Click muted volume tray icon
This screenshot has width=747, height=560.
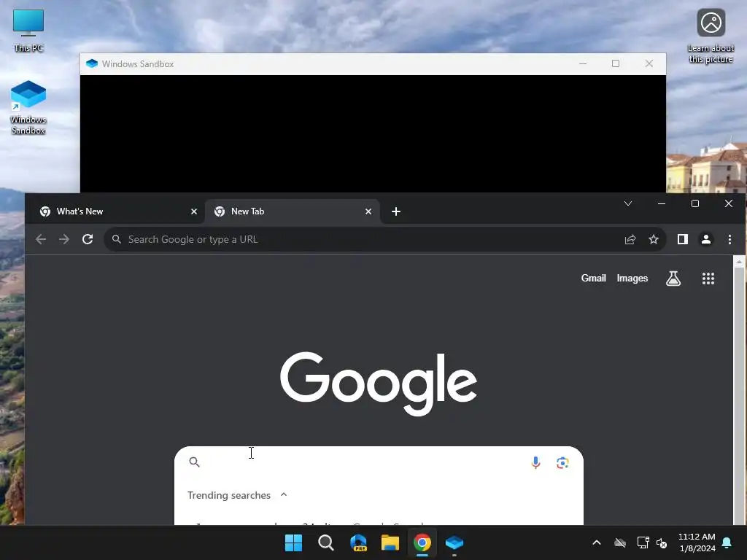[x=662, y=542]
